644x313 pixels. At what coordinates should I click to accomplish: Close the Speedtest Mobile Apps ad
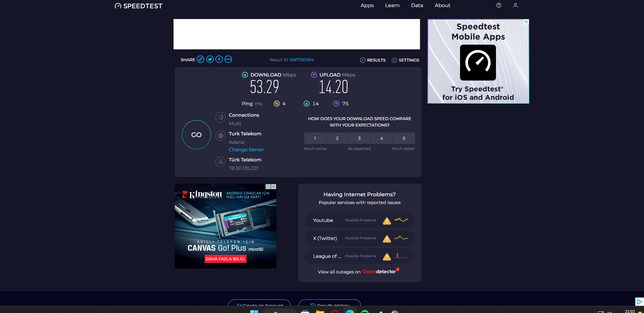(526, 22)
